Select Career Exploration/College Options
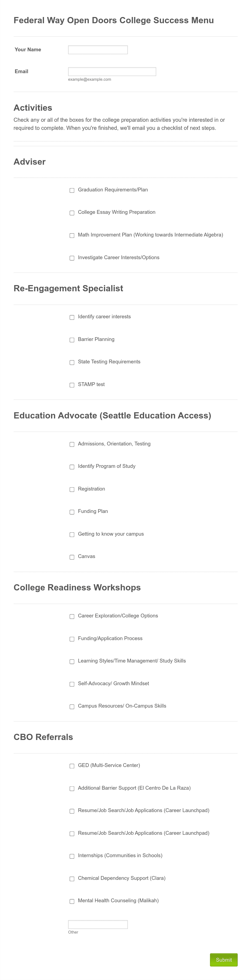 (x=72, y=616)
